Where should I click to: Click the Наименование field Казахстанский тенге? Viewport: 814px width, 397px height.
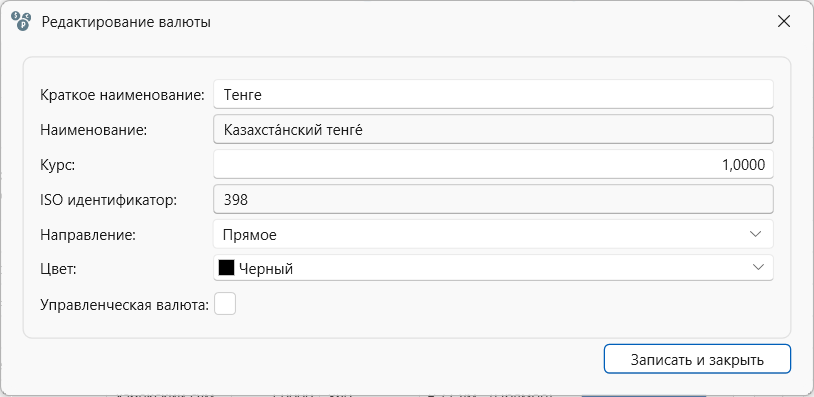click(x=493, y=129)
